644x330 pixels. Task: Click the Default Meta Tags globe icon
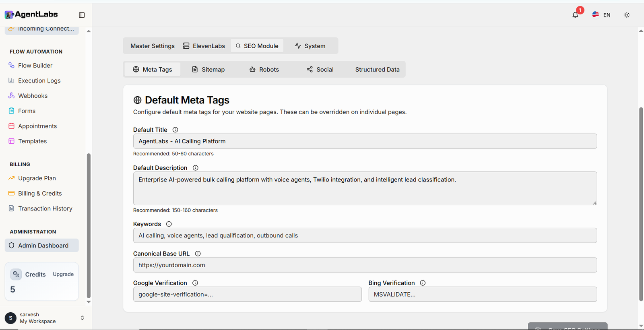(x=137, y=100)
